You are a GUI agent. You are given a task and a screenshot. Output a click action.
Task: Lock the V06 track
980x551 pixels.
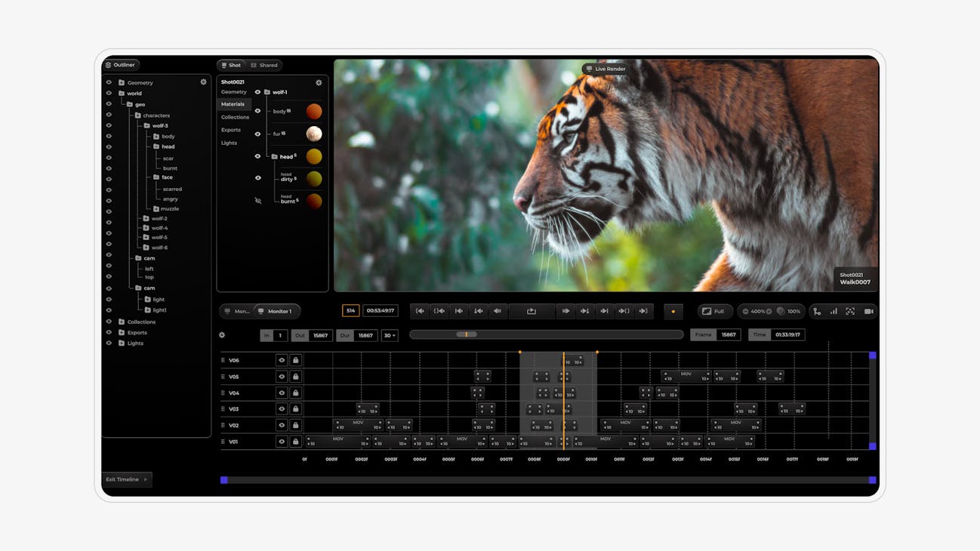[296, 361]
